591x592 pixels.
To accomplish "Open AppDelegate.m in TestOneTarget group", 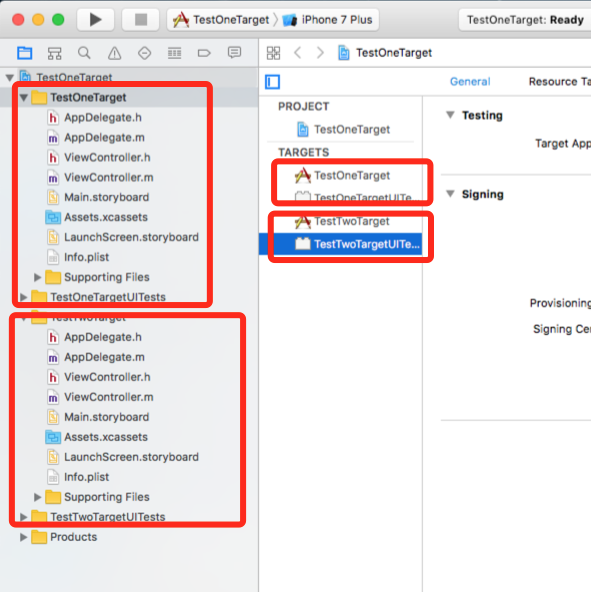I will 96,138.
